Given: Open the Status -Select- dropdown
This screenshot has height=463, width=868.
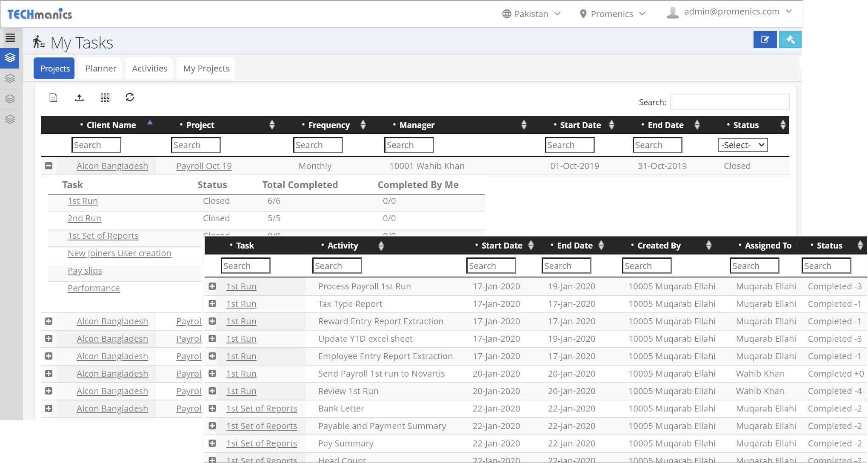Looking at the screenshot, I should coord(743,145).
